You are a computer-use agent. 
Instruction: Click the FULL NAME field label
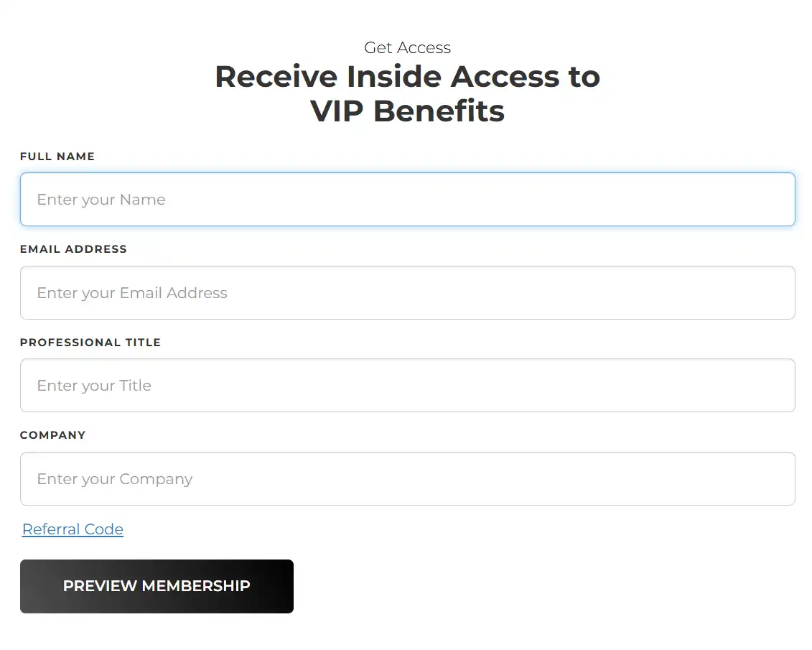tap(57, 157)
